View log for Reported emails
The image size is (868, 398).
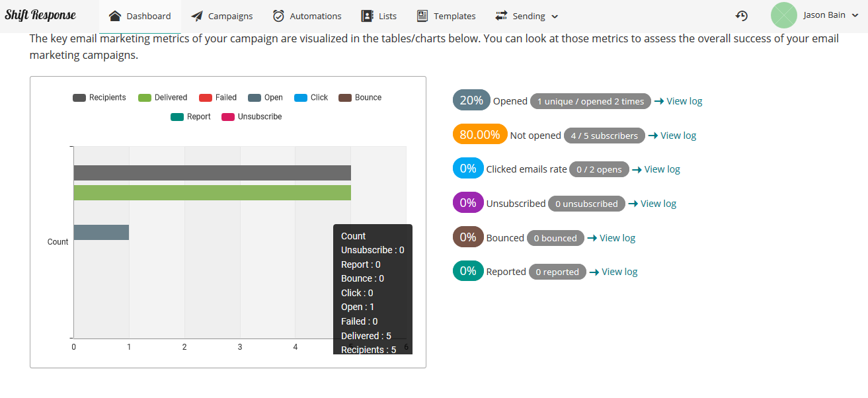[613, 272]
